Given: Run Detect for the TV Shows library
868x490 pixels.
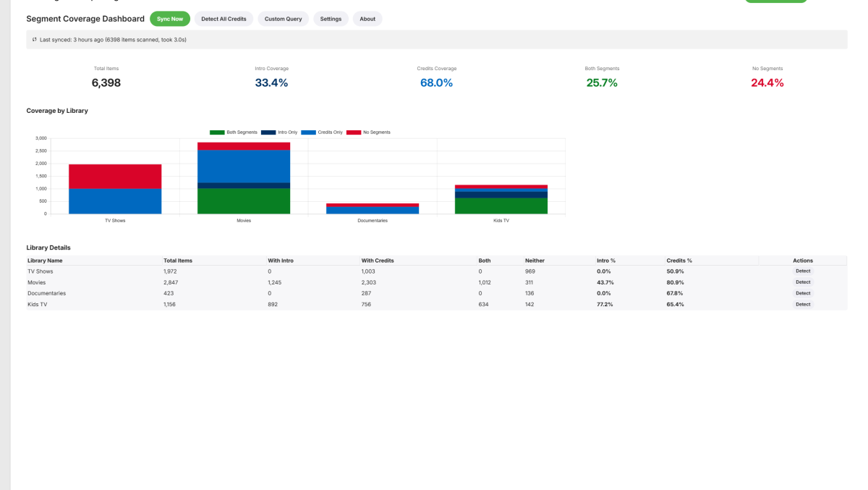Looking at the screenshot, I should [x=803, y=271].
